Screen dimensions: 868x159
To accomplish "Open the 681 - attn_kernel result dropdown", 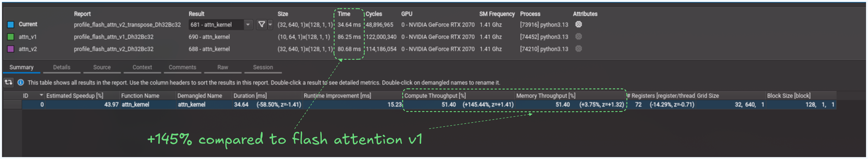I will (248, 25).
